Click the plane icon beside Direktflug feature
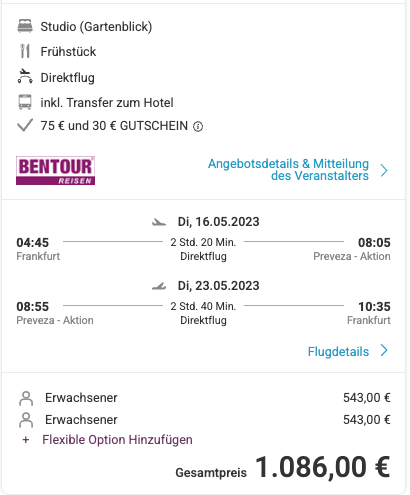The width and height of the screenshot is (410, 495). [x=25, y=76]
